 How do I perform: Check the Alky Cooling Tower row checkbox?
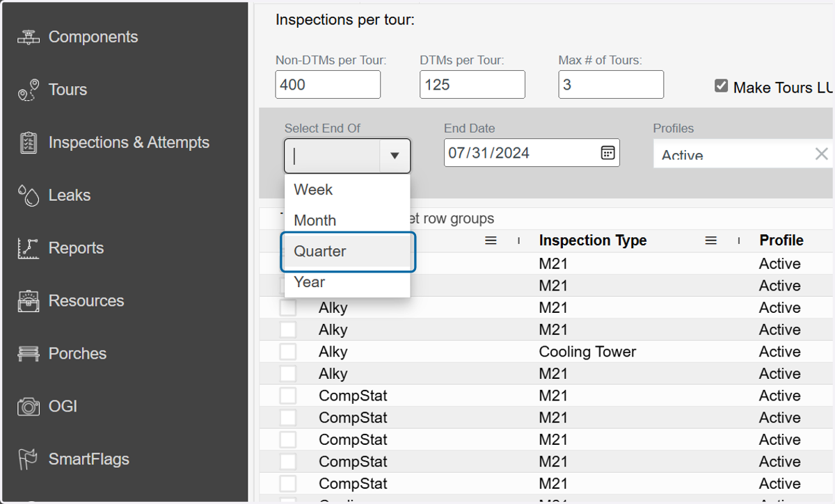[x=288, y=352]
